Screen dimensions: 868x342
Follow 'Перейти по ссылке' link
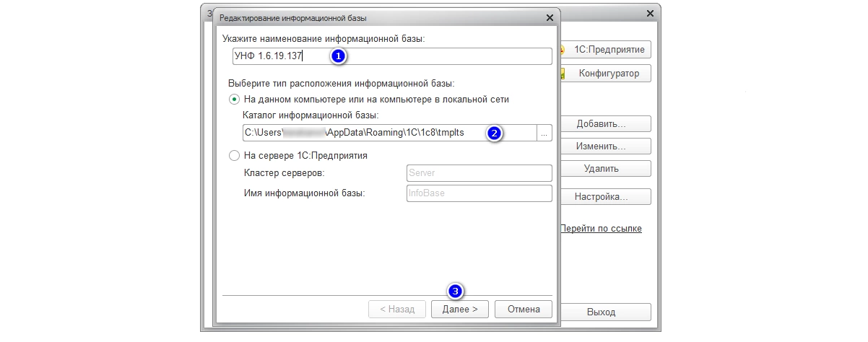tap(601, 229)
